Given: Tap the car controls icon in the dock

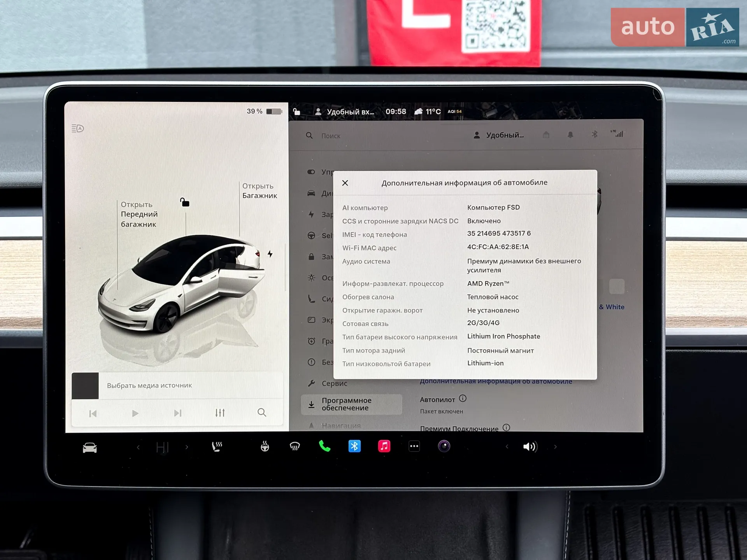Looking at the screenshot, I should pyautogui.click(x=89, y=448).
